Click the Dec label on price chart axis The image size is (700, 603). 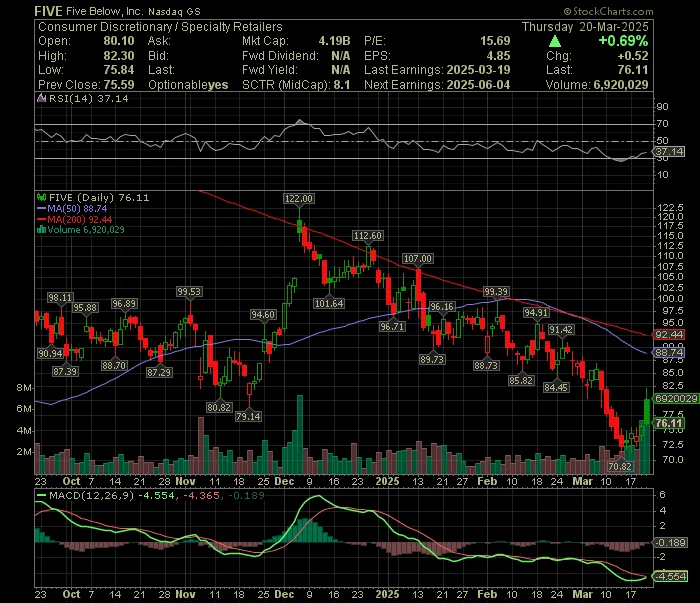tap(284, 482)
